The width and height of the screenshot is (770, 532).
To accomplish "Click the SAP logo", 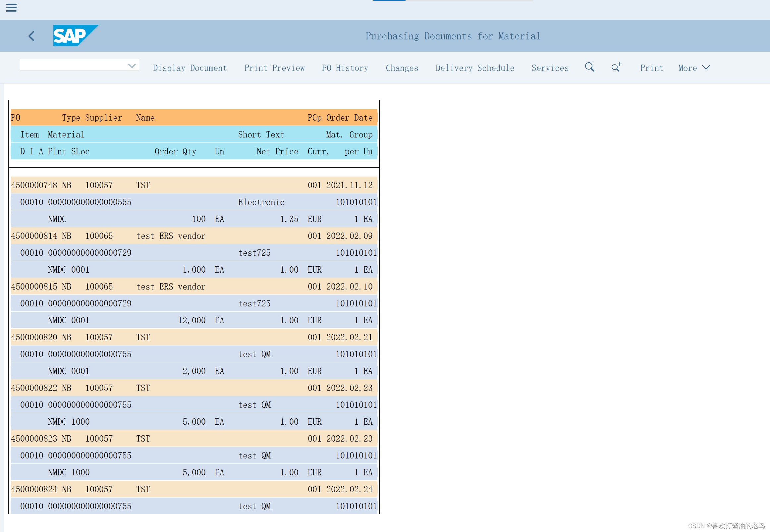I will (75, 35).
